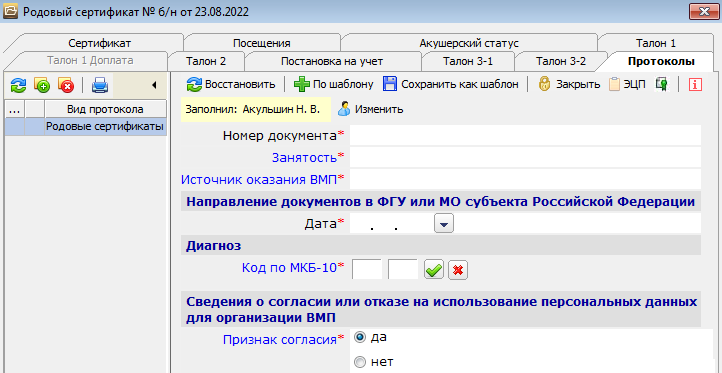Open the red info icon in the toolbar

point(695,84)
